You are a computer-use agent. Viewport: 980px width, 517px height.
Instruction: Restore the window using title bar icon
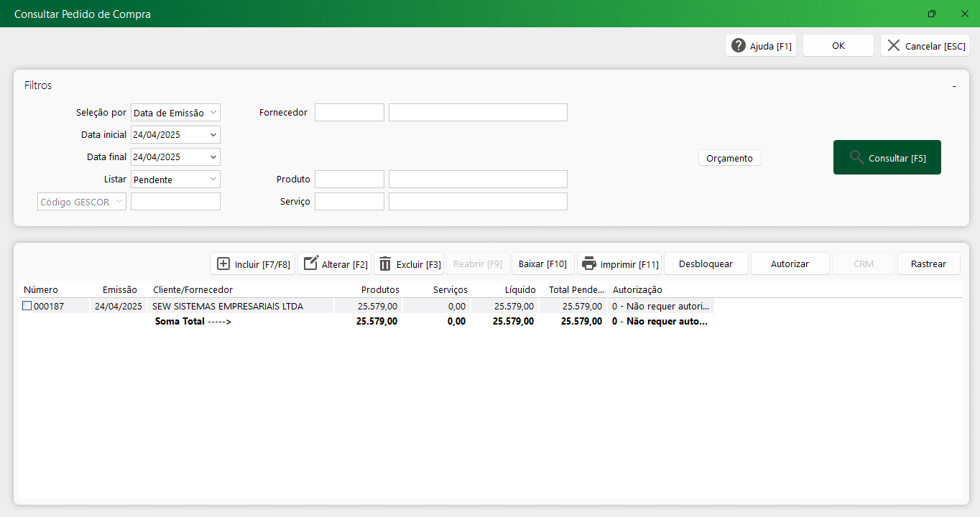[x=932, y=14]
